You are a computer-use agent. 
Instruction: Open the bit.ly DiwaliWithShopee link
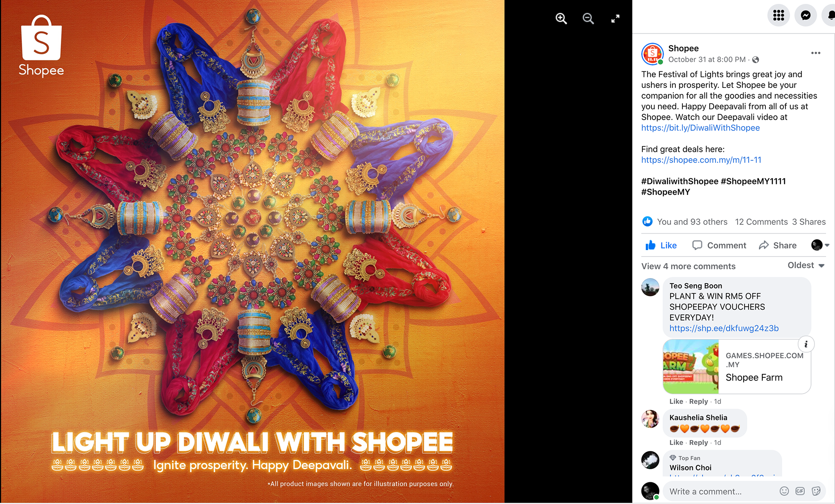click(x=701, y=128)
